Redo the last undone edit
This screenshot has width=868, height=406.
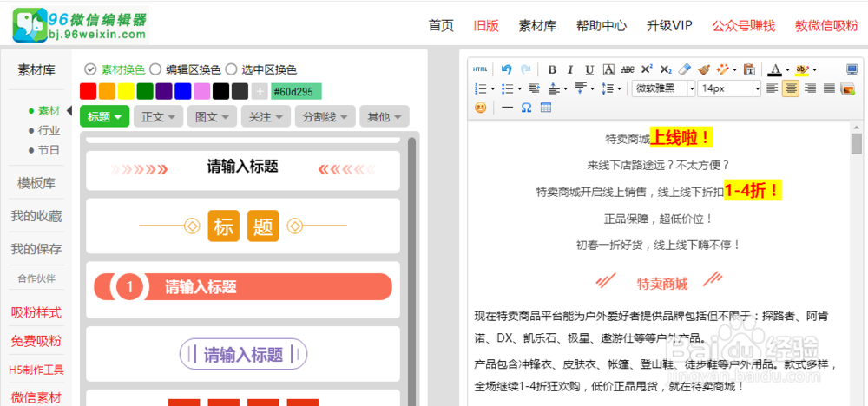click(525, 69)
